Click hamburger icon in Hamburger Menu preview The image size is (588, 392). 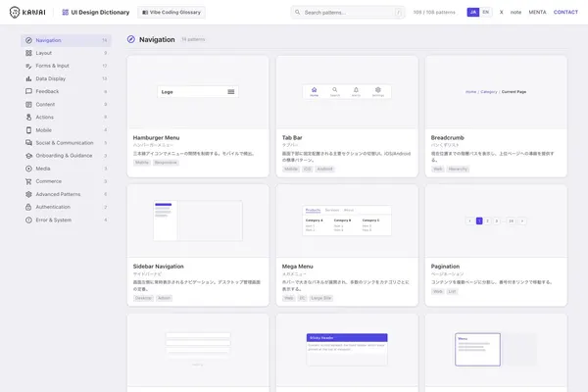[x=231, y=92]
